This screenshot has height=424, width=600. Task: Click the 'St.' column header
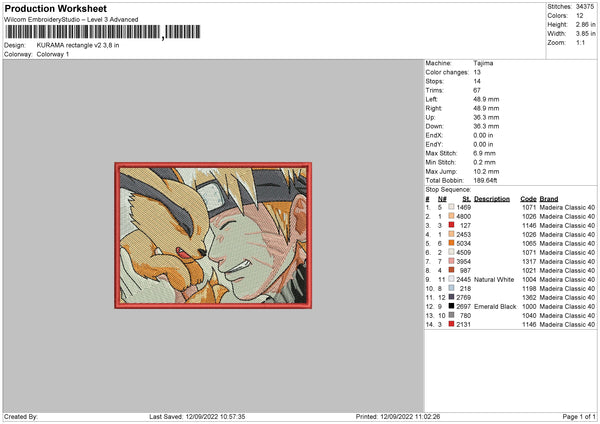point(466,199)
